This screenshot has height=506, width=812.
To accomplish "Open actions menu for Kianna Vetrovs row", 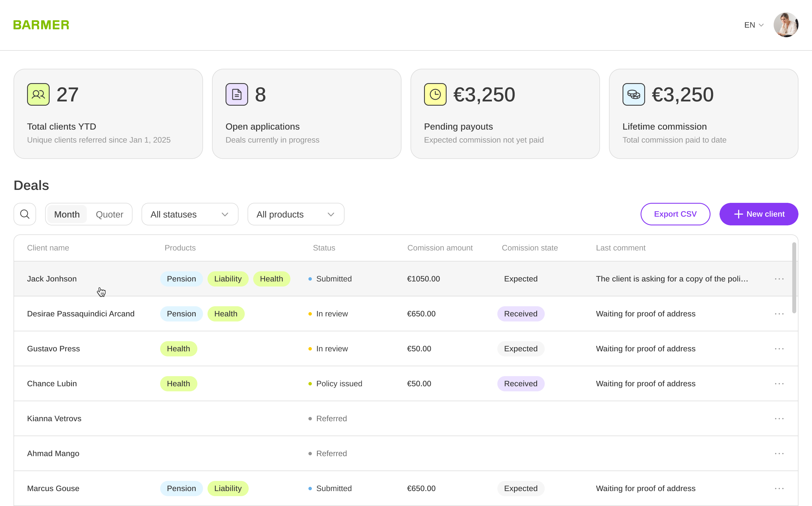I will (x=780, y=418).
